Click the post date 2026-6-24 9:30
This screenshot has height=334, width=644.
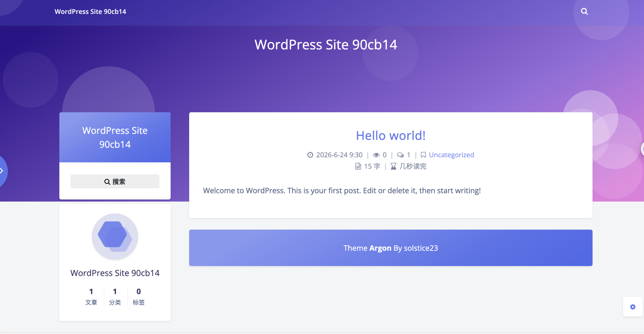click(x=339, y=155)
